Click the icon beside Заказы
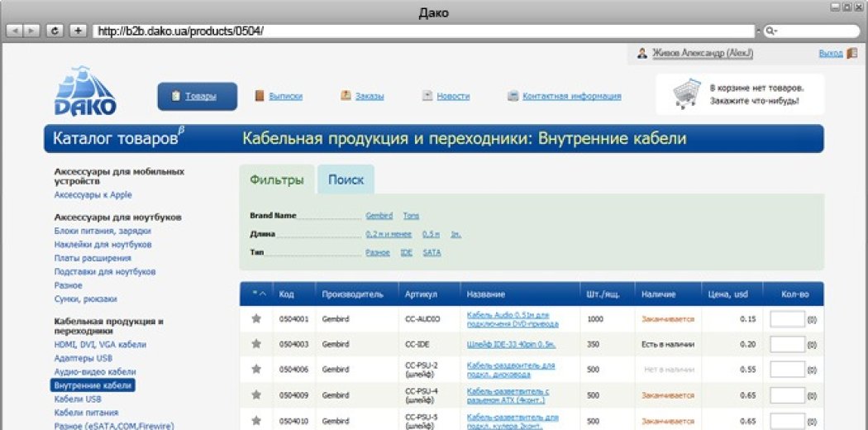 point(346,96)
